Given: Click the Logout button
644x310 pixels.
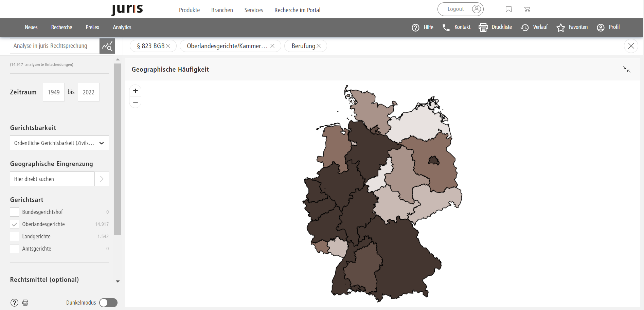Looking at the screenshot, I should 455,9.
